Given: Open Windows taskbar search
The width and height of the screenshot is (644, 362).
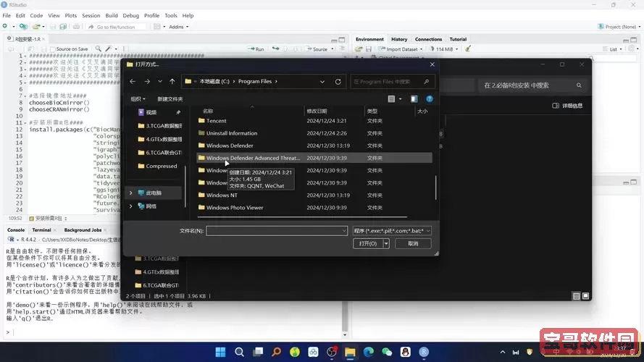Looking at the screenshot, I should pyautogui.click(x=239, y=352).
